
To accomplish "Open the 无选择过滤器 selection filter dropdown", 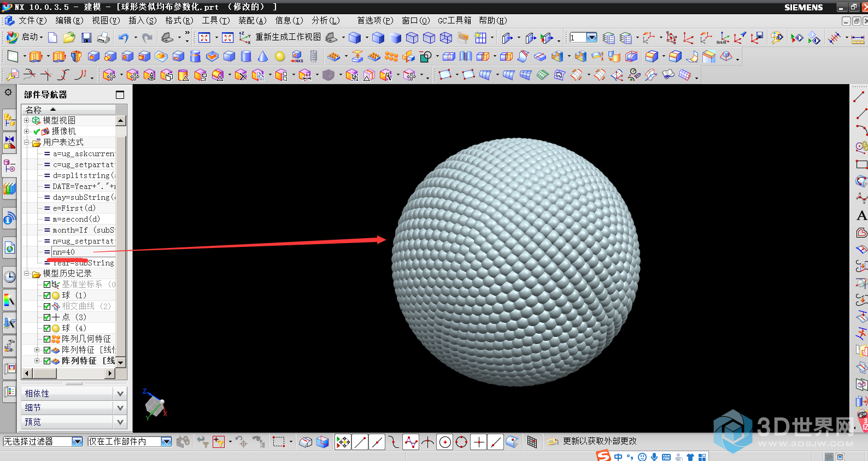I will point(77,441).
